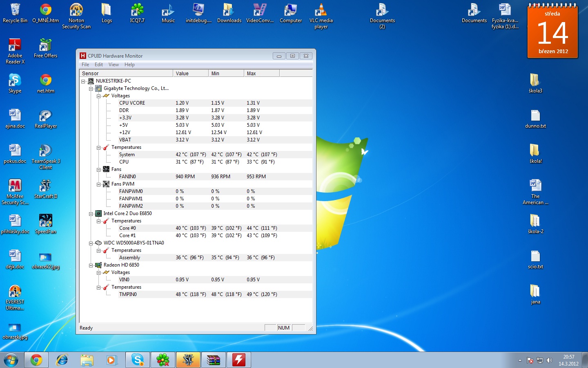
Task: Collapse the Fans PWM group
Action: pyautogui.click(x=98, y=184)
